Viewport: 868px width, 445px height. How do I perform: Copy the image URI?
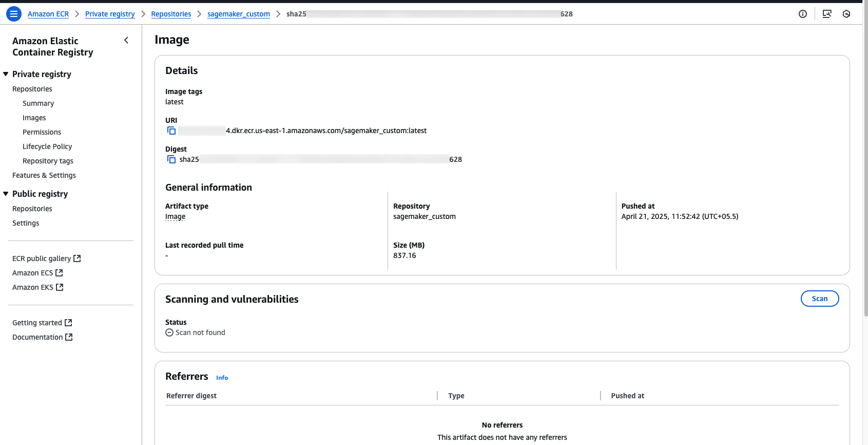pyautogui.click(x=171, y=131)
